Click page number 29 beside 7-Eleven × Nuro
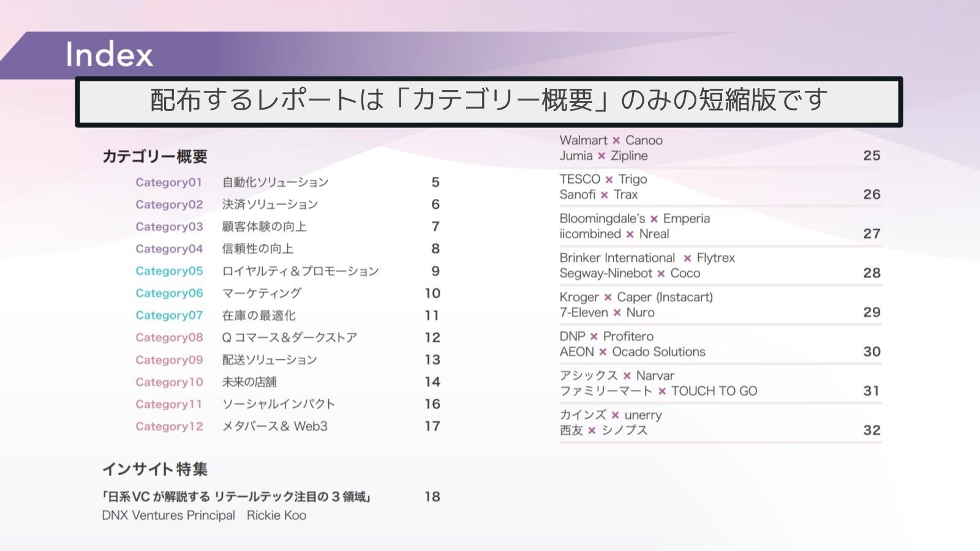This screenshot has width=980, height=551. click(x=872, y=312)
